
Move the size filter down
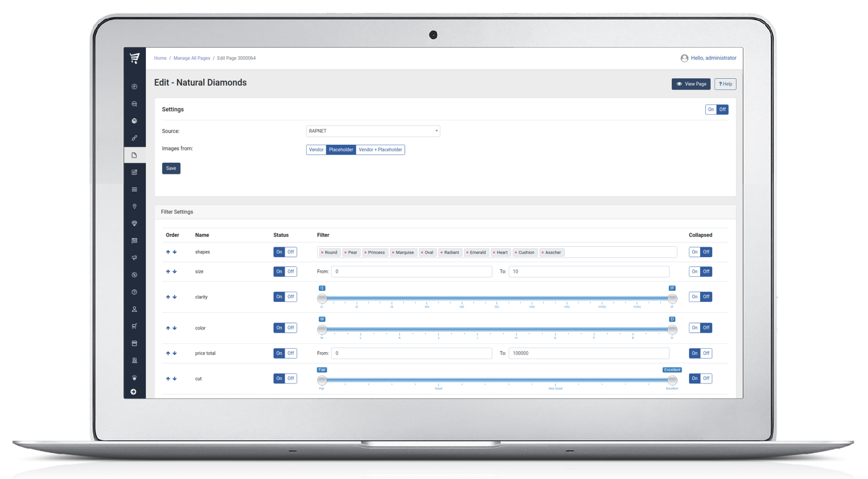tap(175, 272)
